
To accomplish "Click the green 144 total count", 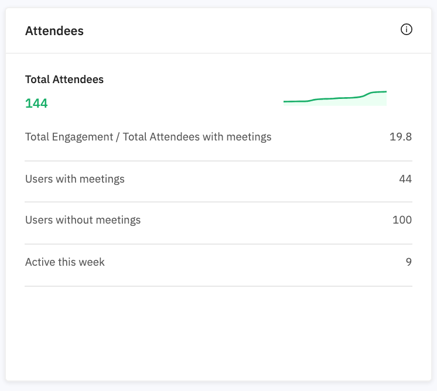I will 36,103.
